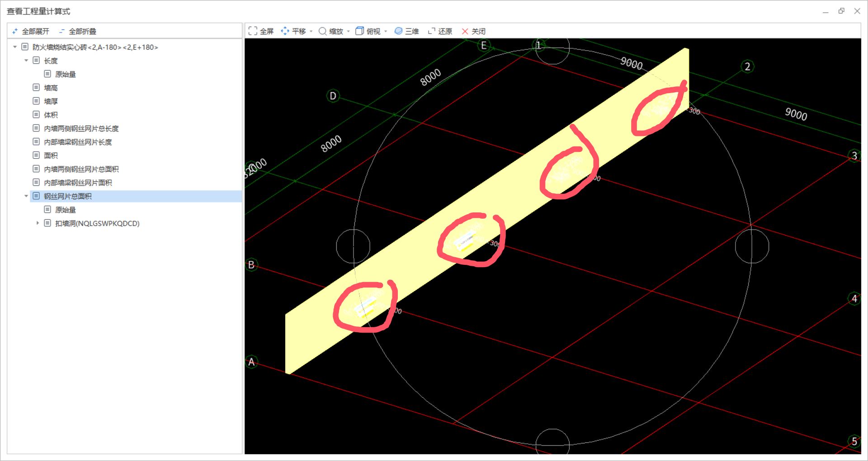This screenshot has height=461, width=868.
Task: Click the 关闭 toolbar label
Action: point(478,31)
